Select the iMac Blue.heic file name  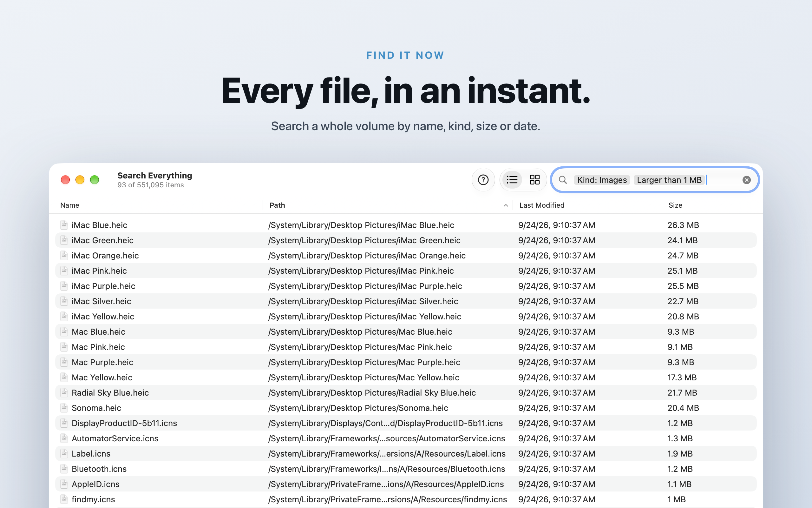[99, 225]
